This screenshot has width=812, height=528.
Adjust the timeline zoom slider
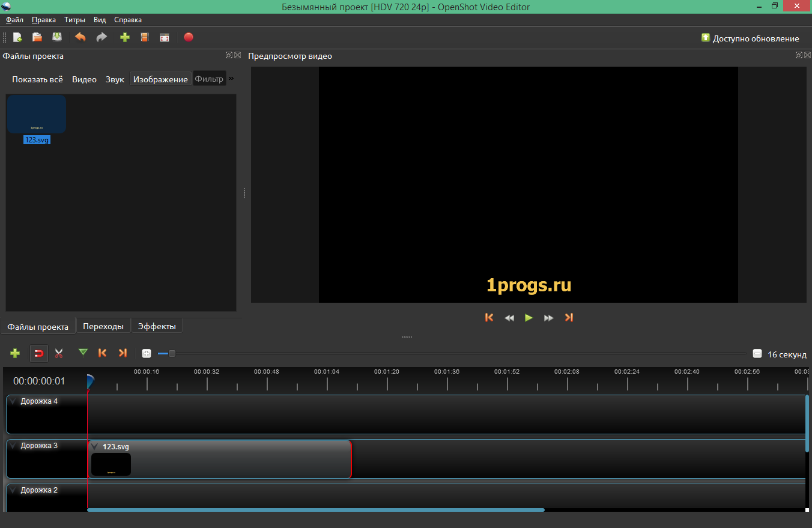172,354
